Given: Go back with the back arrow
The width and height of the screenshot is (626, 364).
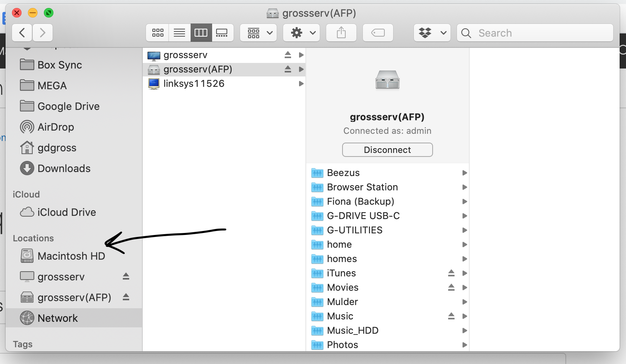Looking at the screenshot, I should tap(22, 33).
